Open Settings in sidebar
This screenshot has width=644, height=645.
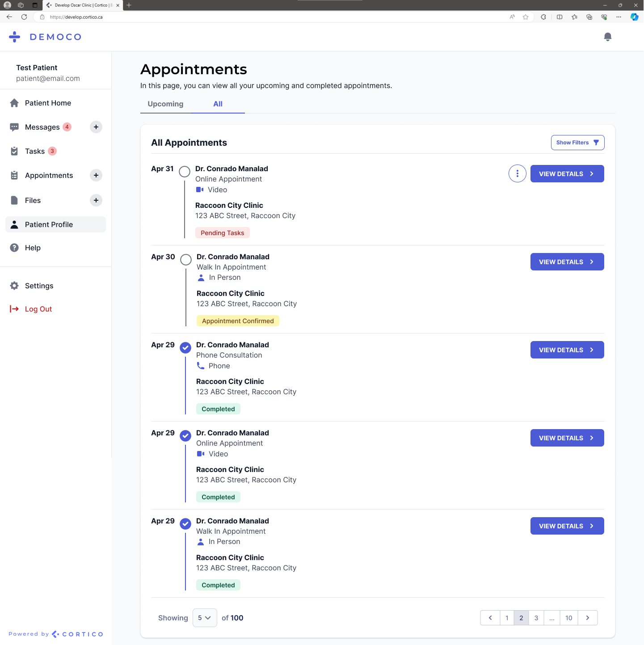(55, 286)
